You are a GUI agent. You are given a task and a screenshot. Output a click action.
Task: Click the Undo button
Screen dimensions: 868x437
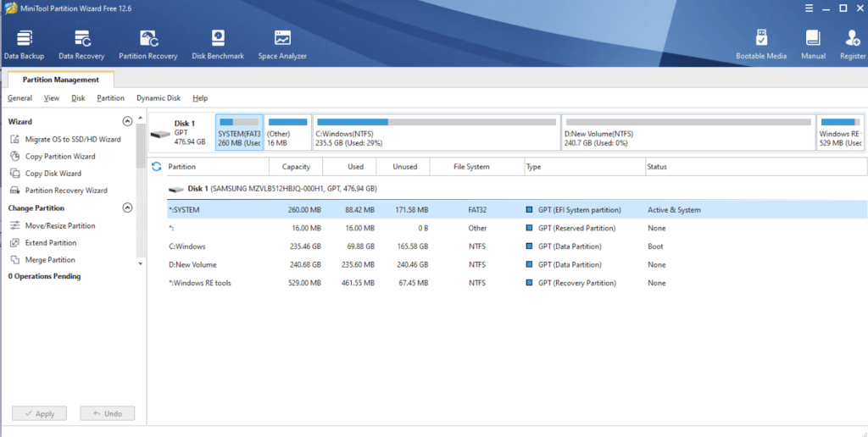(108, 413)
